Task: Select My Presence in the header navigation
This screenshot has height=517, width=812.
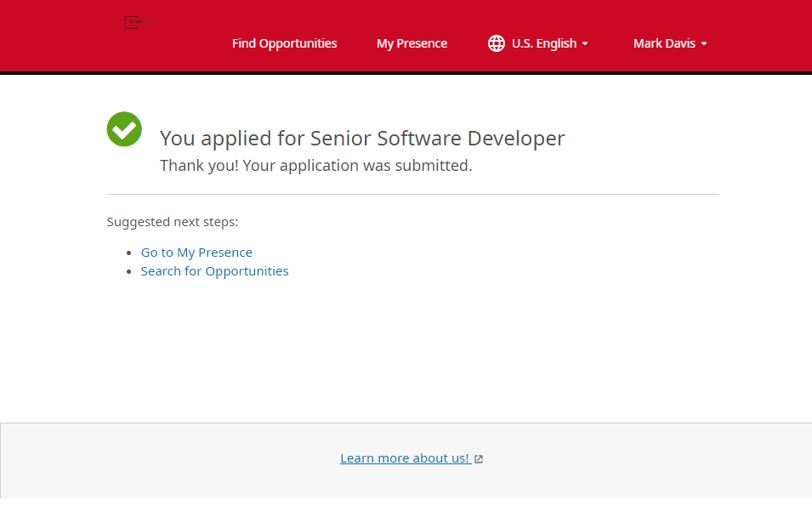Action: coord(412,43)
